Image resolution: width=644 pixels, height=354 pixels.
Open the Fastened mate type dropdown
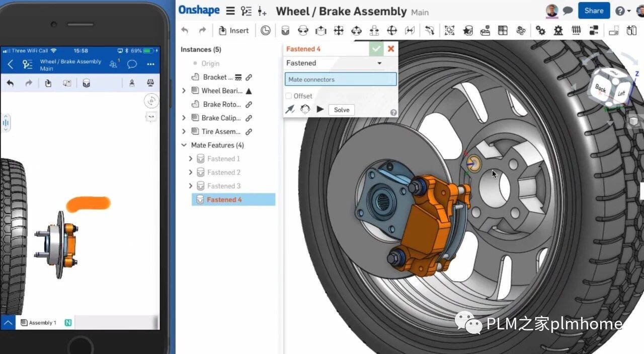pos(334,63)
